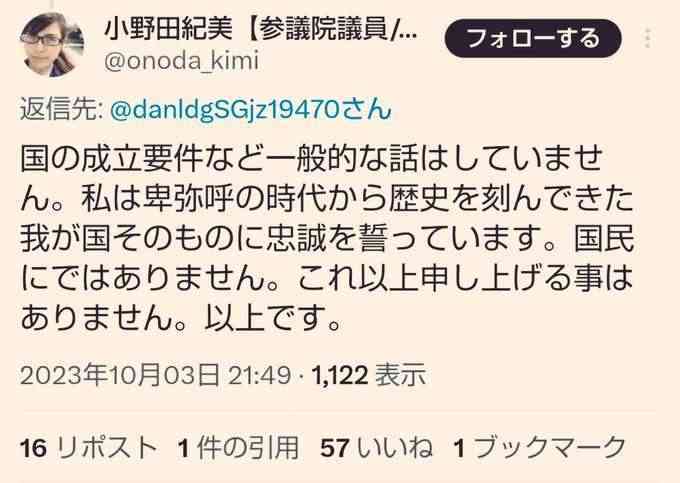Open the @danldgSGjz19470 reply-to mention
The width and height of the screenshot is (680, 483).
click(251, 110)
